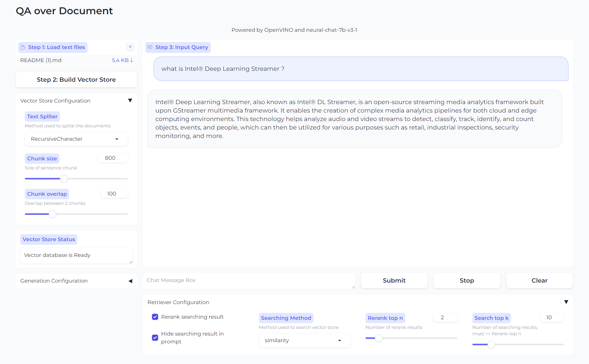Screen dimensions: 589x364
Task: Clear the conversation with Clear button
Action: pyautogui.click(x=539, y=280)
